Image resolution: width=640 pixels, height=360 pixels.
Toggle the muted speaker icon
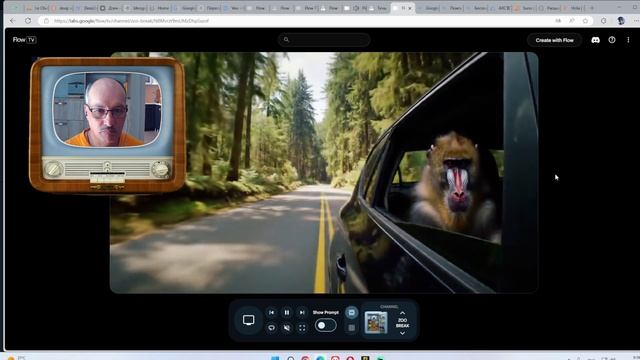[287, 328]
